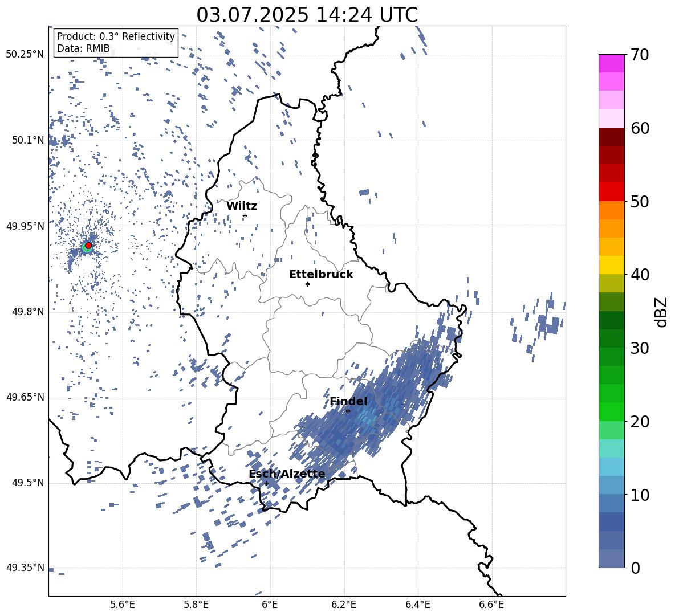
Task: Click the 5.6°E longitude label
Action: (123, 605)
